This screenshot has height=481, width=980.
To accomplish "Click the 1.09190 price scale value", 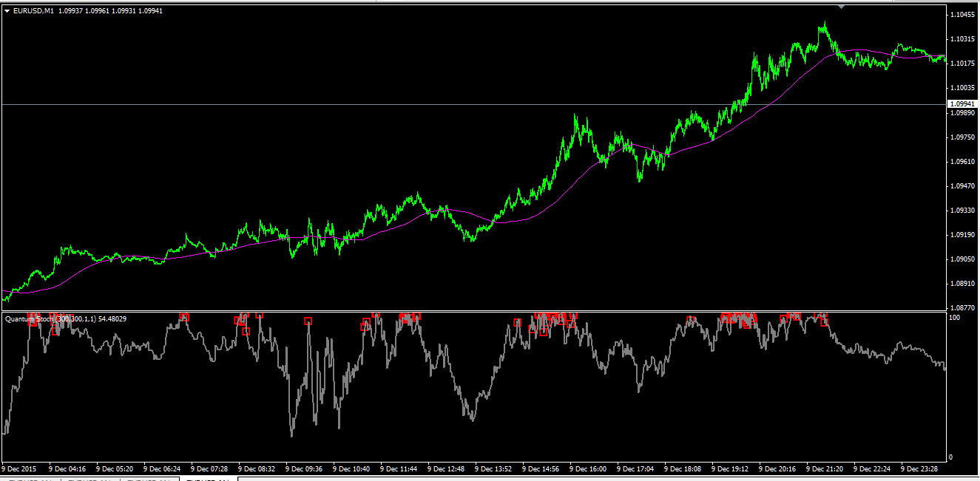I will (964, 235).
